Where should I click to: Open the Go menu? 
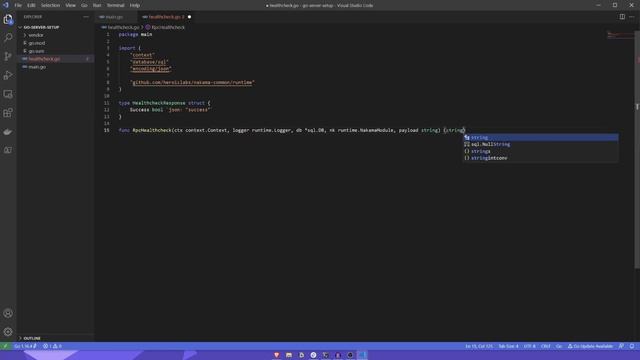(x=84, y=5)
